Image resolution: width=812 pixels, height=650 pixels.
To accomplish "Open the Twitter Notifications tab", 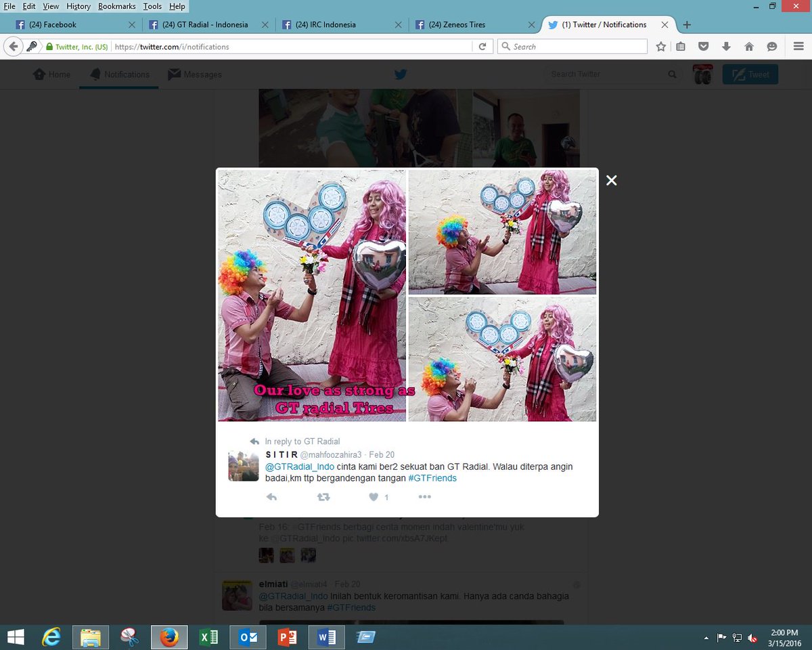I will coord(119,74).
